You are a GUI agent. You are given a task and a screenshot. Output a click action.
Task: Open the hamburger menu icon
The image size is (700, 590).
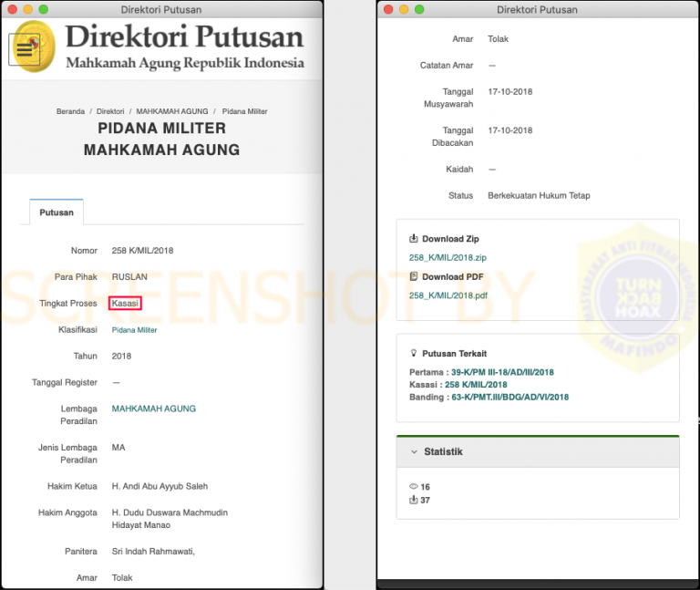click(25, 49)
